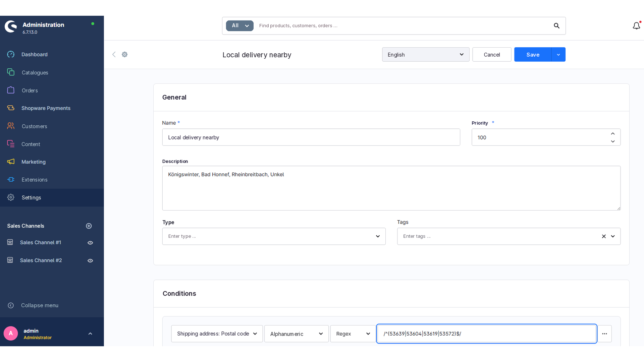Open the All search filter dropdown
Viewport: 644px width, 362px height.
pyautogui.click(x=239, y=26)
